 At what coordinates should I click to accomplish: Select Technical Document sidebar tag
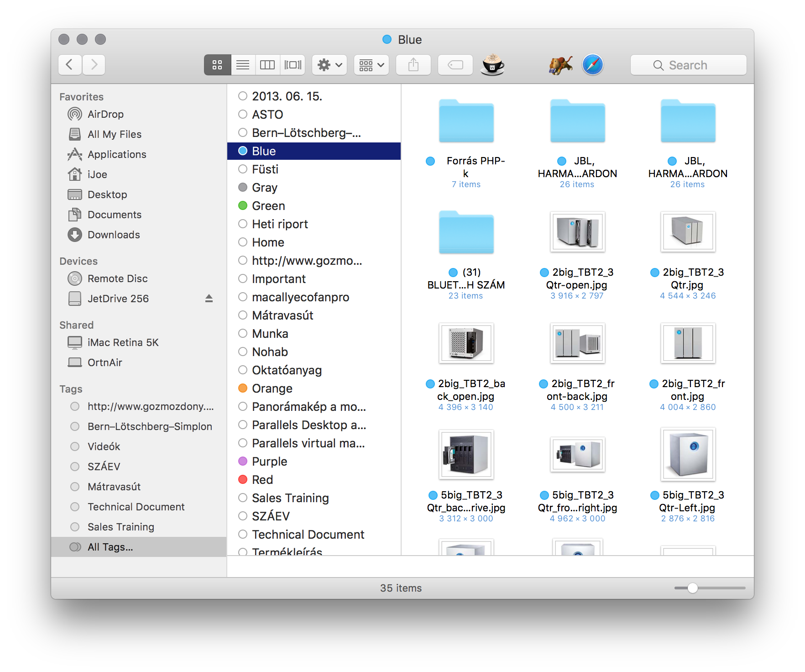(139, 507)
